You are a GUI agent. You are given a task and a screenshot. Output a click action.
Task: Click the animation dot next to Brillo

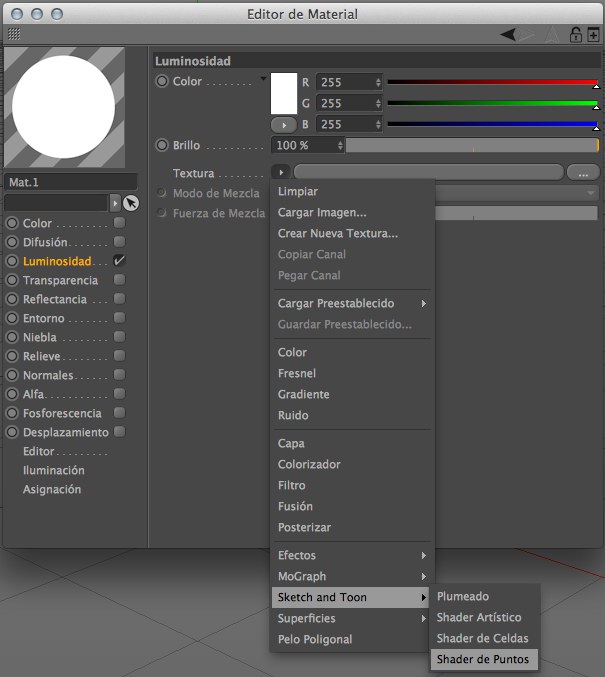[162, 145]
